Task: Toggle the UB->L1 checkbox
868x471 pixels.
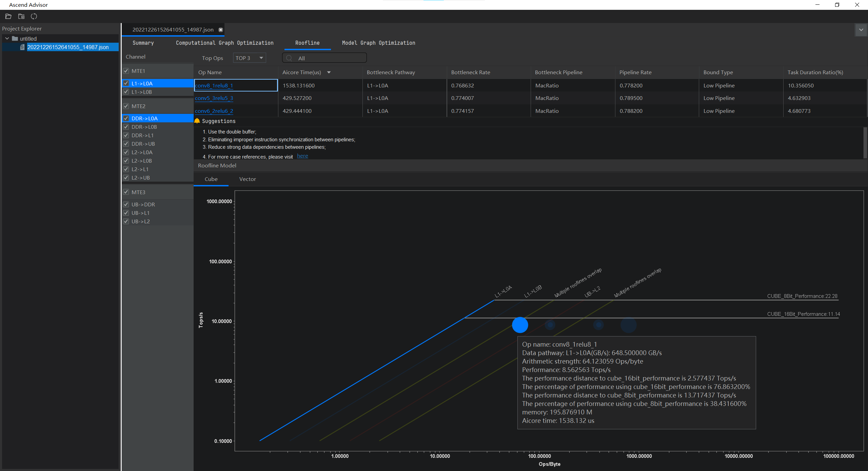Action: tap(126, 213)
